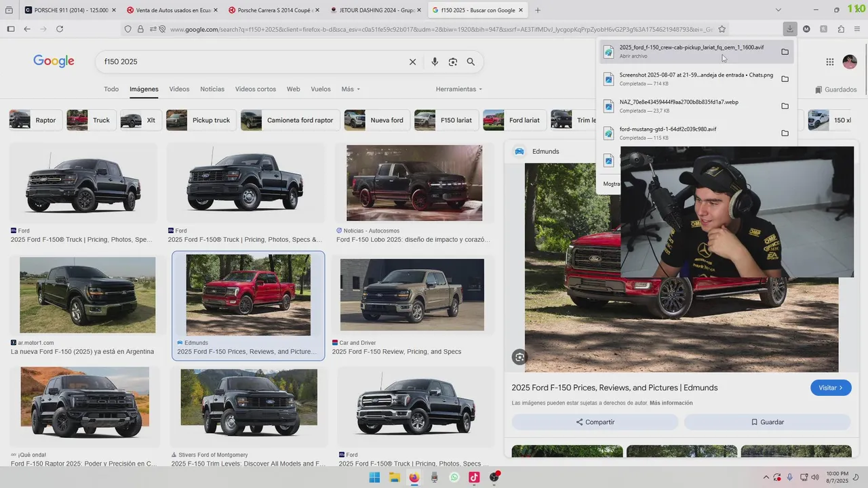Switch to the Noticias results tab
The width and height of the screenshot is (868, 488).
point(212,89)
